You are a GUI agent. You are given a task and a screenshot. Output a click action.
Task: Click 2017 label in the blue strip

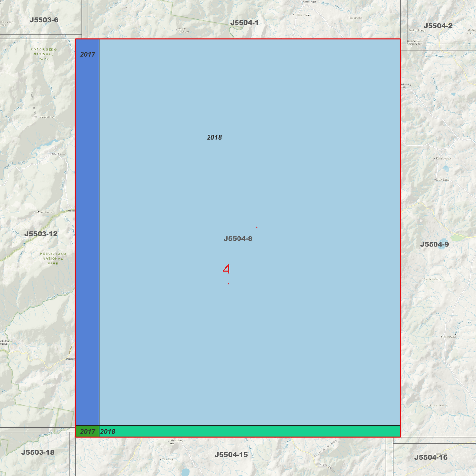[88, 54]
